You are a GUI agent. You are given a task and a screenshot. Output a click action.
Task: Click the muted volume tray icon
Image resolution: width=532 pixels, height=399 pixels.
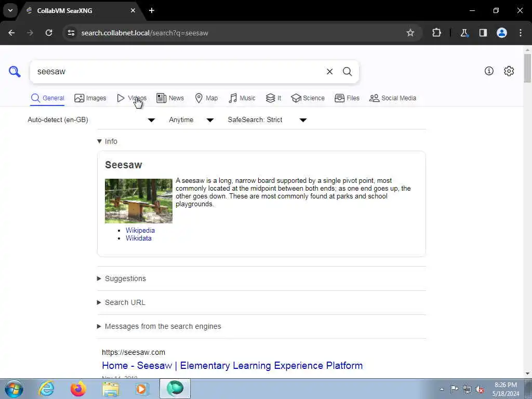[480, 390]
